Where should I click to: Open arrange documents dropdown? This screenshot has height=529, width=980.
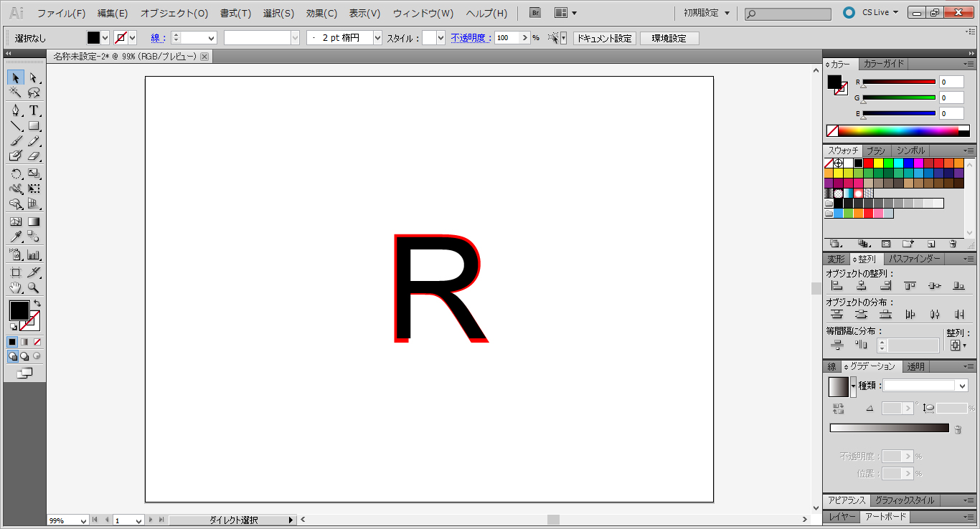(565, 12)
